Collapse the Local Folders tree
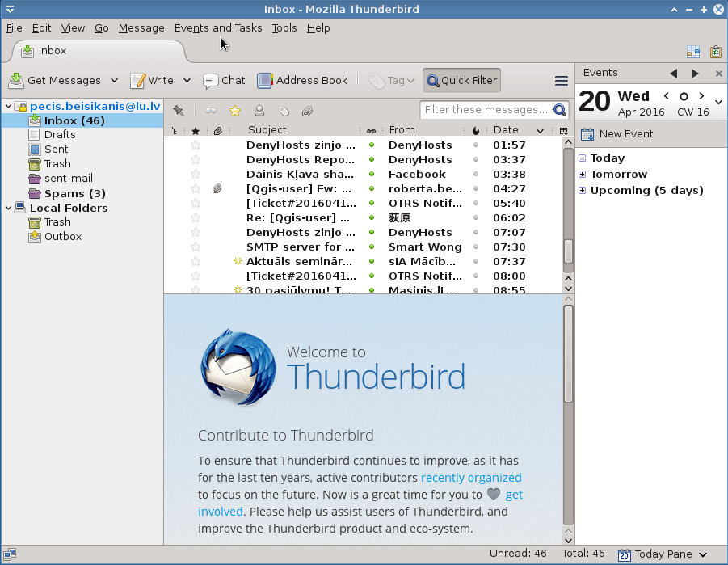This screenshot has height=565, width=728. 8,209
